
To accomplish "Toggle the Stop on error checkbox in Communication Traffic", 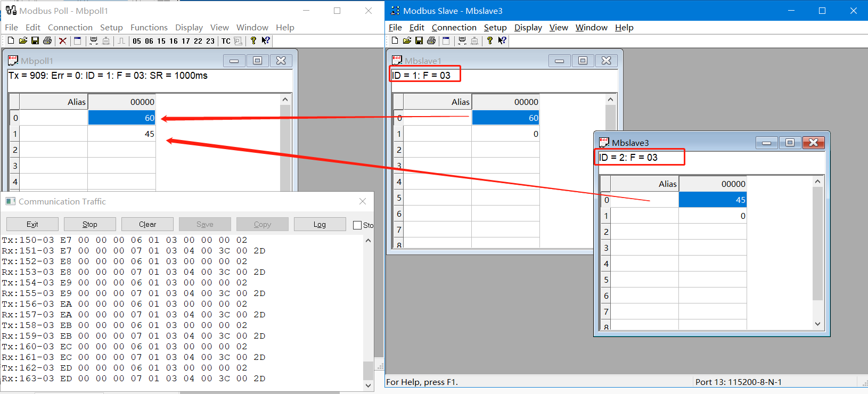I will (357, 225).
